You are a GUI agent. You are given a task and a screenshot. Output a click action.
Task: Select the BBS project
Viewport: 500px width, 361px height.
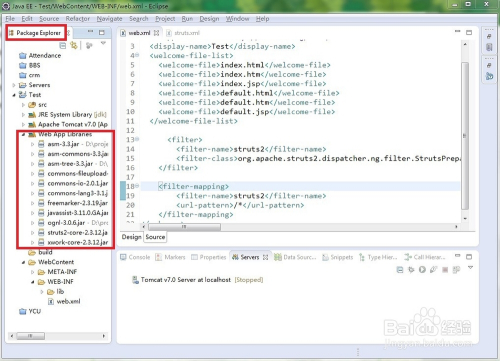pos(34,65)
